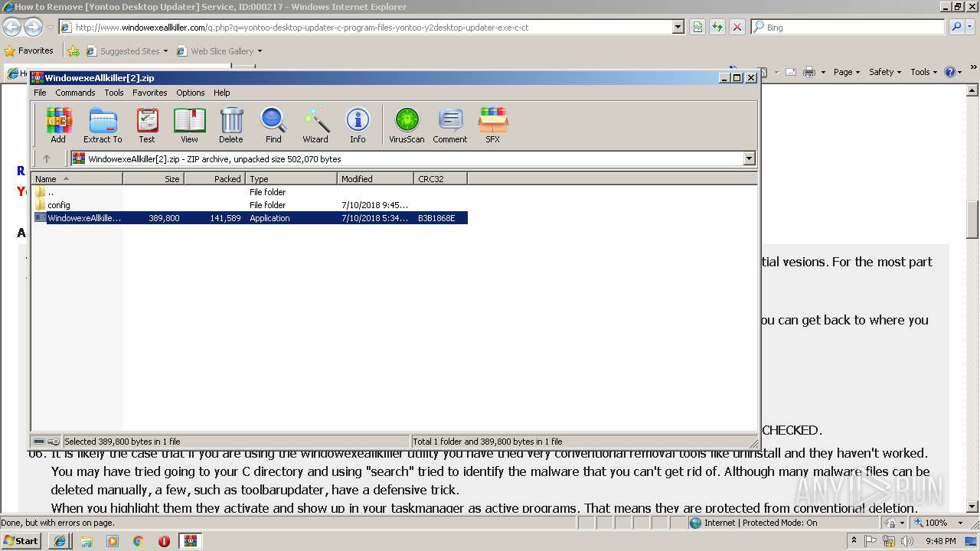980x551 pixels.
Task: Sort the file list by Type column
Action: (x=291, y=178)
